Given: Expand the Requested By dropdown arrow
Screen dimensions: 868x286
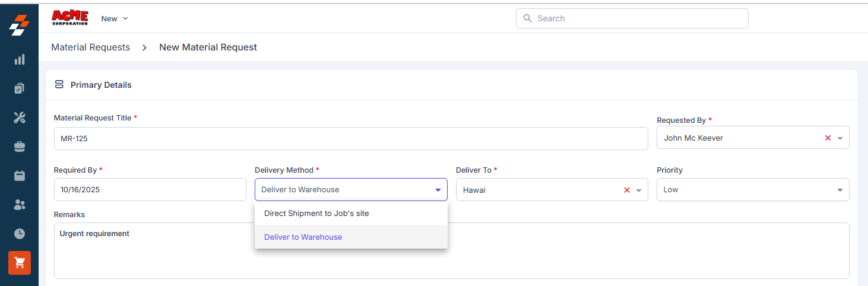Looking at the screenshot, I should pyautogui.click(x=840, y=138).
